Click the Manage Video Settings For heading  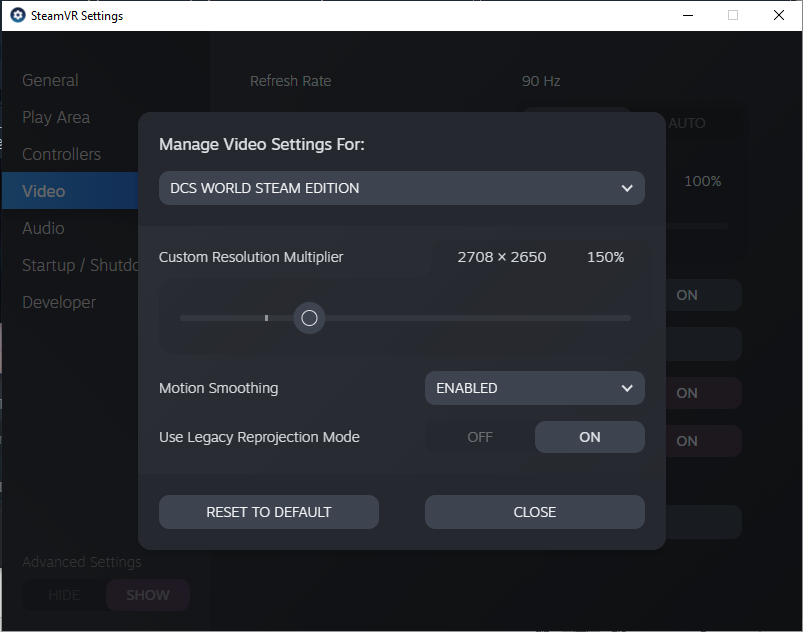click(x=262, y=144)
